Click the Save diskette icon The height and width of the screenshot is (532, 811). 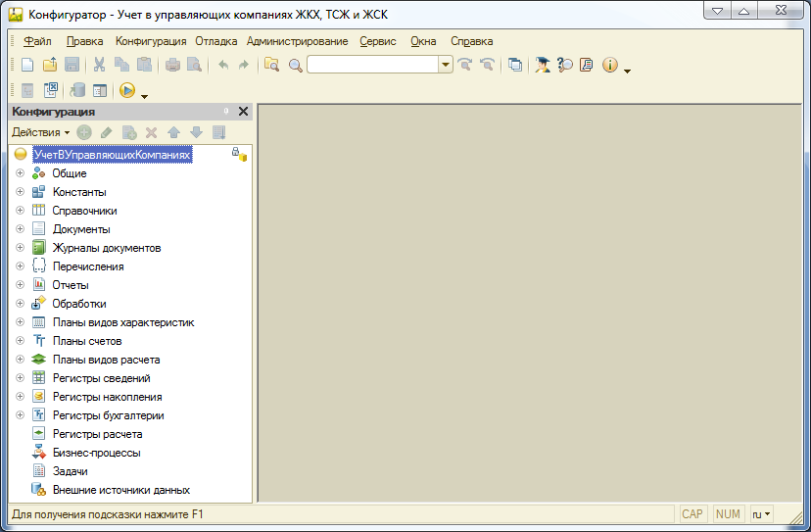pyautogui.click(x=72, y=65)
